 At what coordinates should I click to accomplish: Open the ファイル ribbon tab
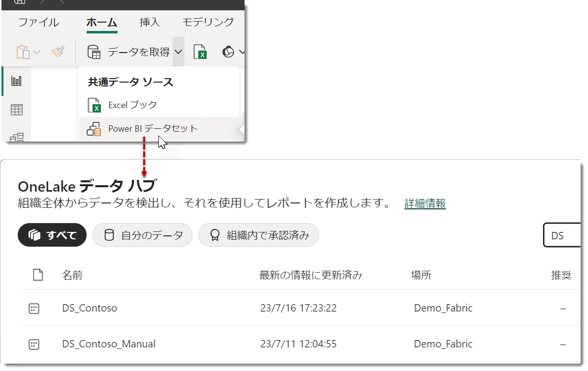pyautogui.click(x=38, y=23)
